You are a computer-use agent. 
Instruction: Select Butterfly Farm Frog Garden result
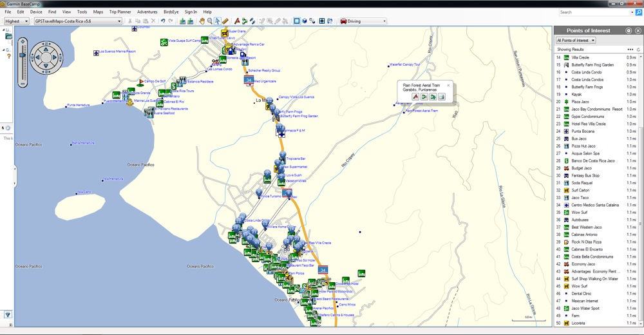point(596,65)
